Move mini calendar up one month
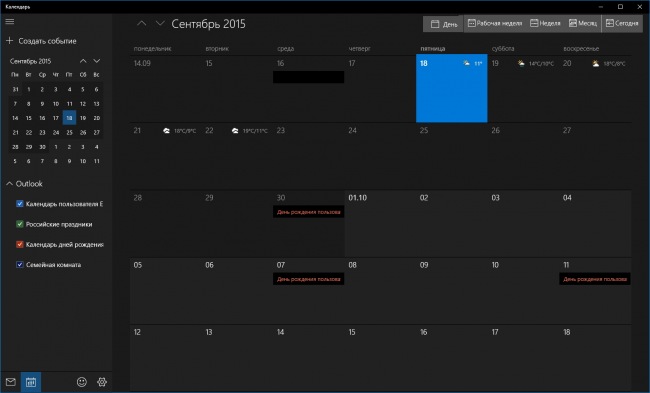 [x=83, y=61]
